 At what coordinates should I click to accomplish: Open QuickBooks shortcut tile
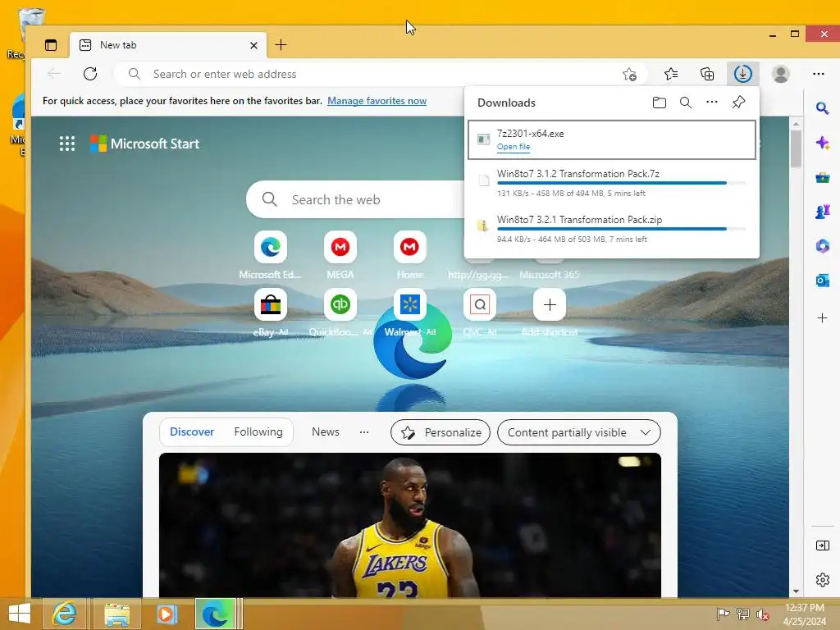pos(340,305)
